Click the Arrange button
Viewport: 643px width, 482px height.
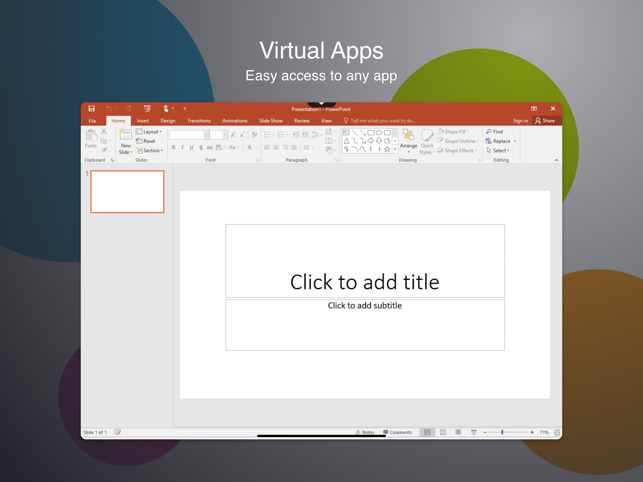point(408,140)
